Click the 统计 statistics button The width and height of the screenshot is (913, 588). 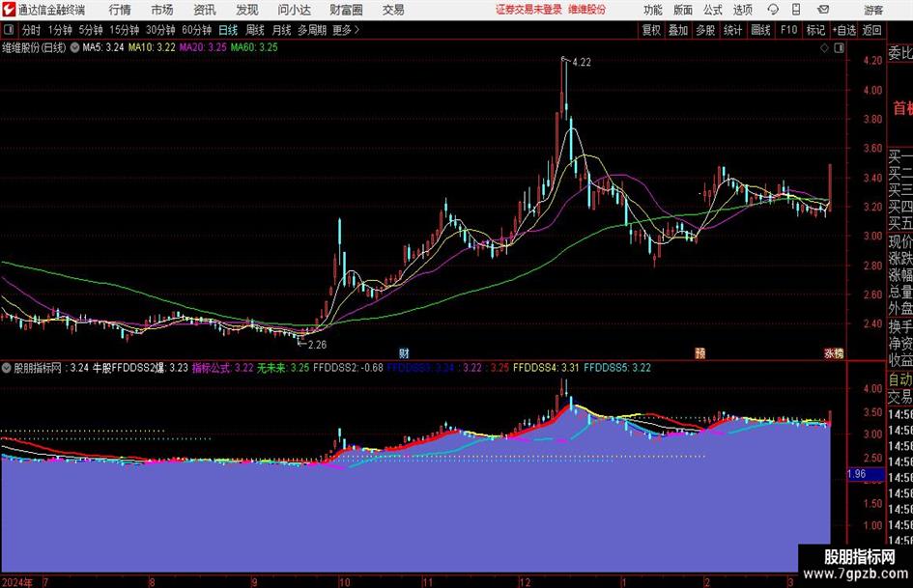click(x=732, y=30)
